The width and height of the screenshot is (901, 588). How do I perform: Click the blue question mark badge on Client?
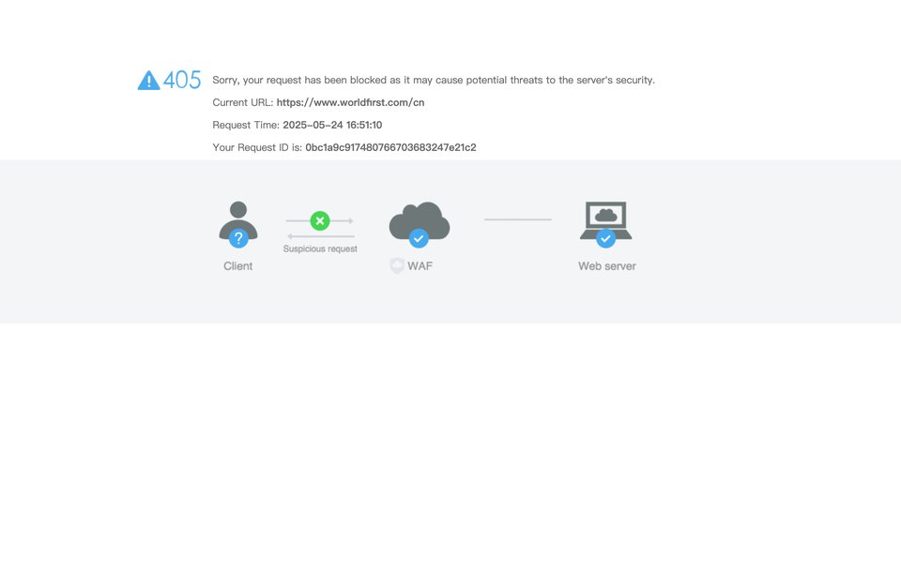click(x=238, y=238)
